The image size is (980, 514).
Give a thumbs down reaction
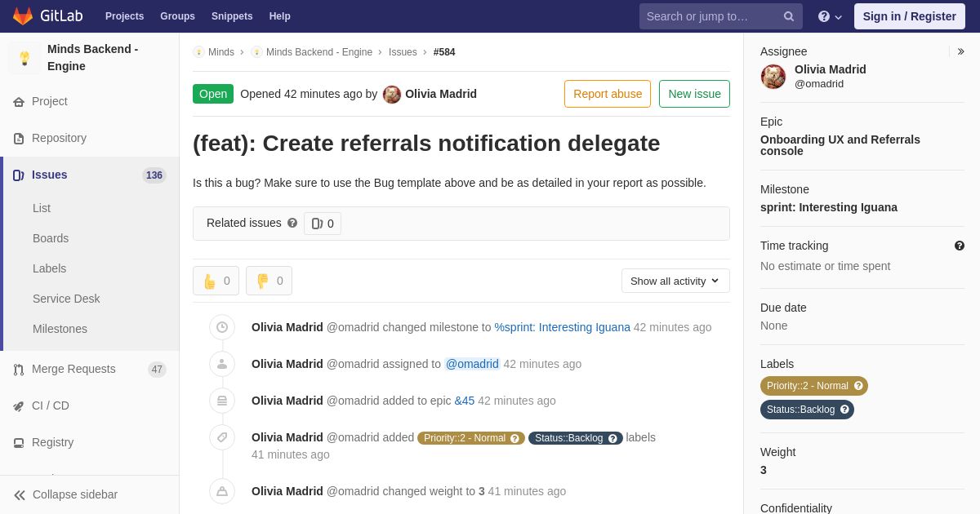click(269, 281)
